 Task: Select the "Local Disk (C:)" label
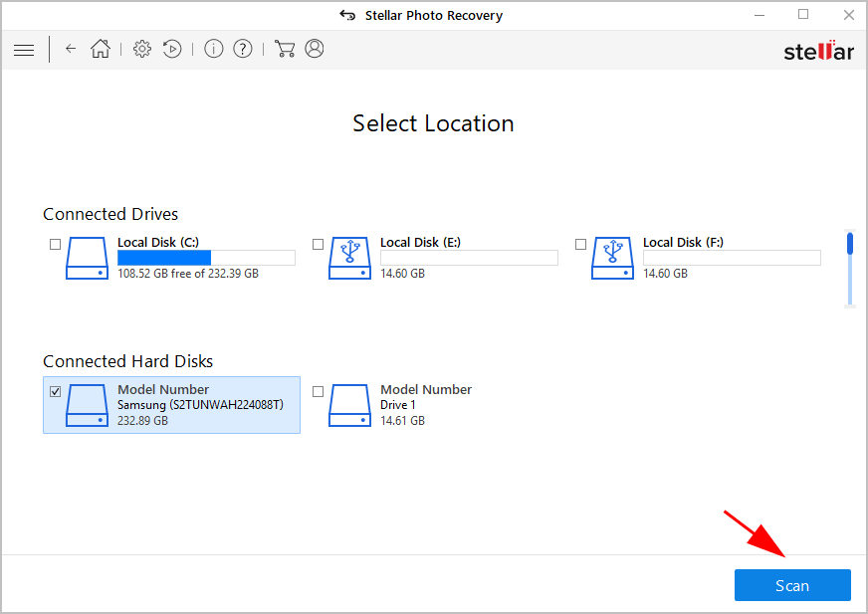point(158,243)
